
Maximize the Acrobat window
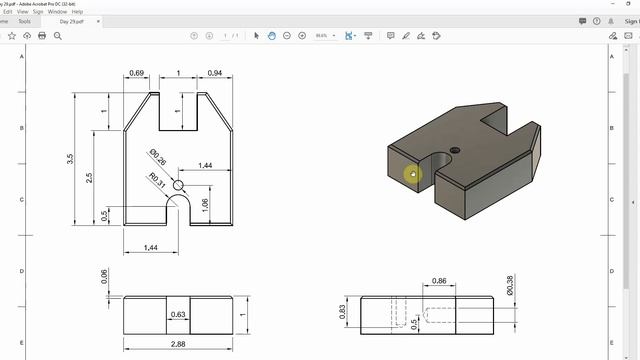pos(628,4)
